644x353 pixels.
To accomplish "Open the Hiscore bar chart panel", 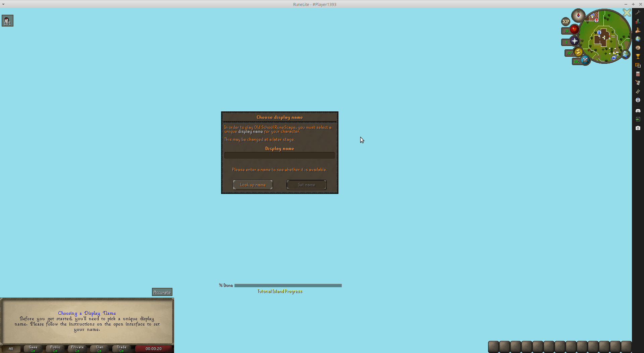I will [638, 21].
